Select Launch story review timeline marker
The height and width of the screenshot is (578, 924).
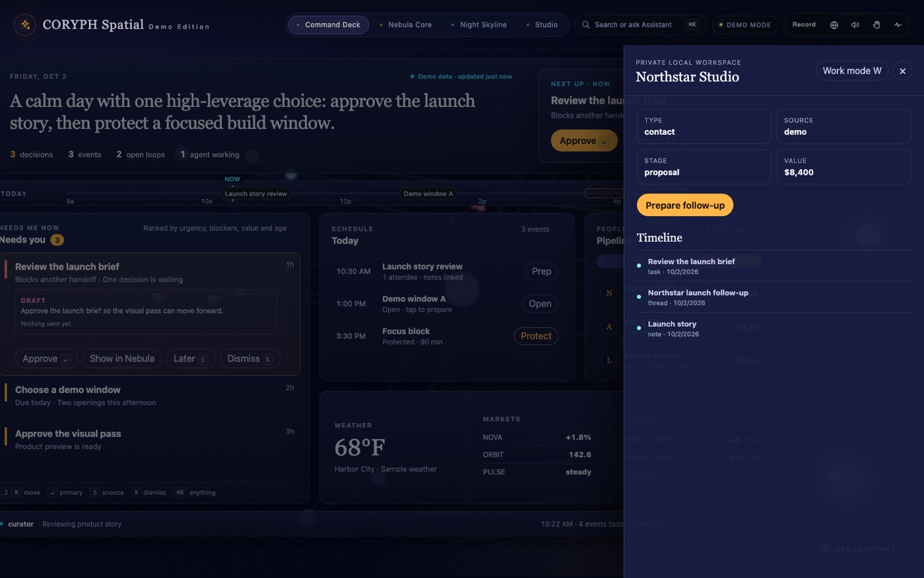[x=255, y=194]
